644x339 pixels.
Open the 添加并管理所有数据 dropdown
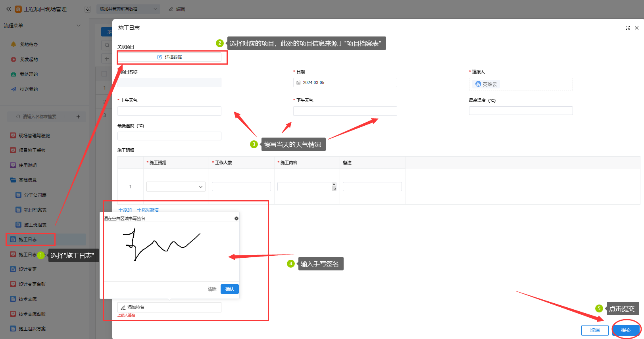128,9
